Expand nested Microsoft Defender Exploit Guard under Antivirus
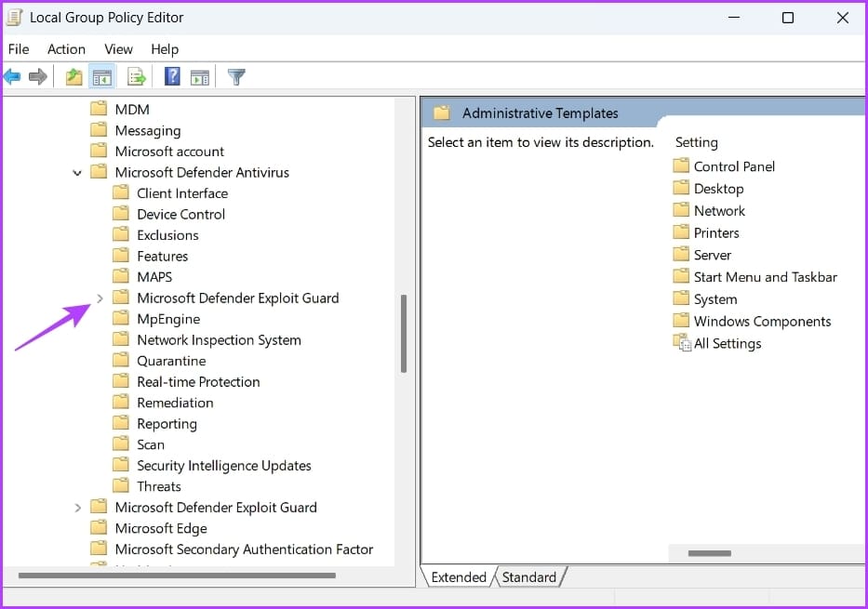Screen dimensions: 868x609 coord(100,298)
